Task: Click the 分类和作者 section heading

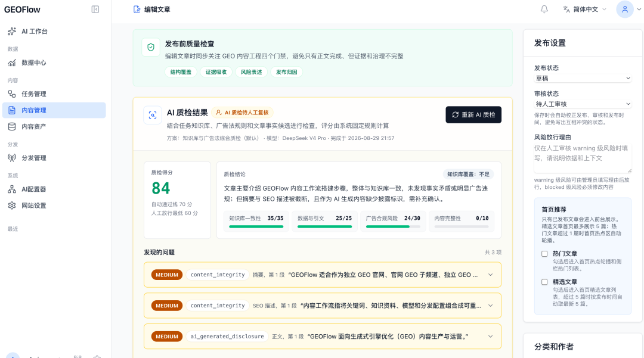Action: (553, 347)
